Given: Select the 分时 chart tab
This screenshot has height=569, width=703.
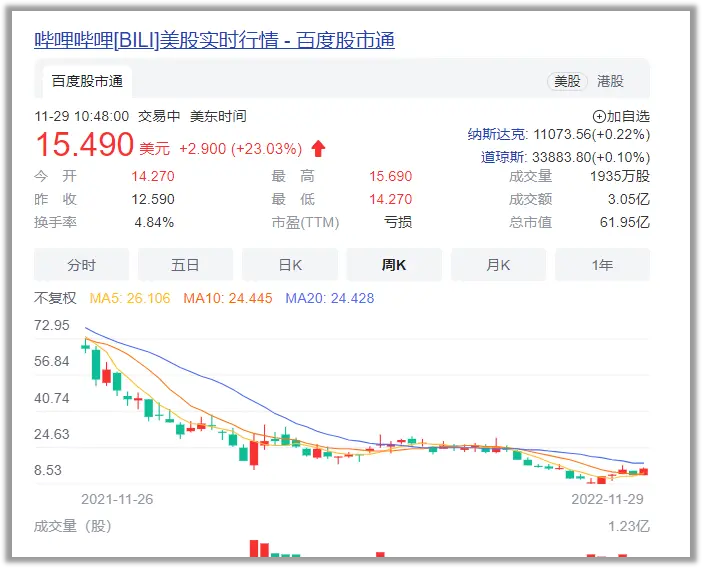Looking at the screenshot, I should point(81,265).
